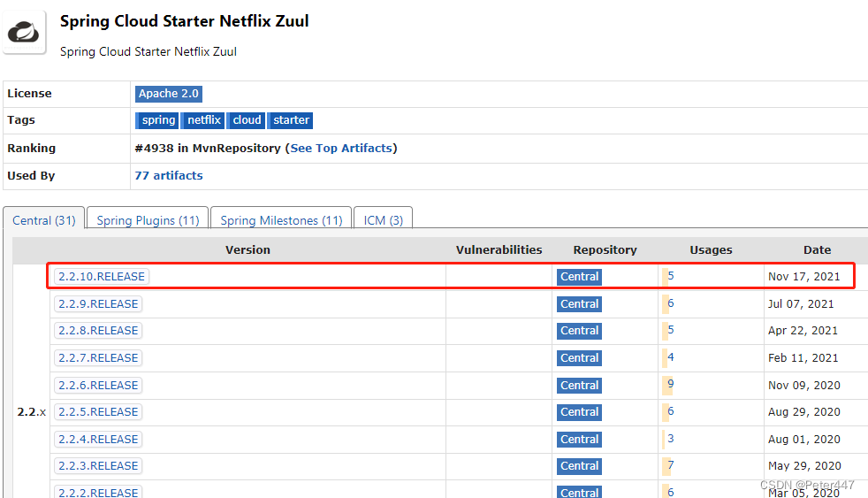Click the License row label
Viewport: 868px width, 498px height.
point(29,93)
